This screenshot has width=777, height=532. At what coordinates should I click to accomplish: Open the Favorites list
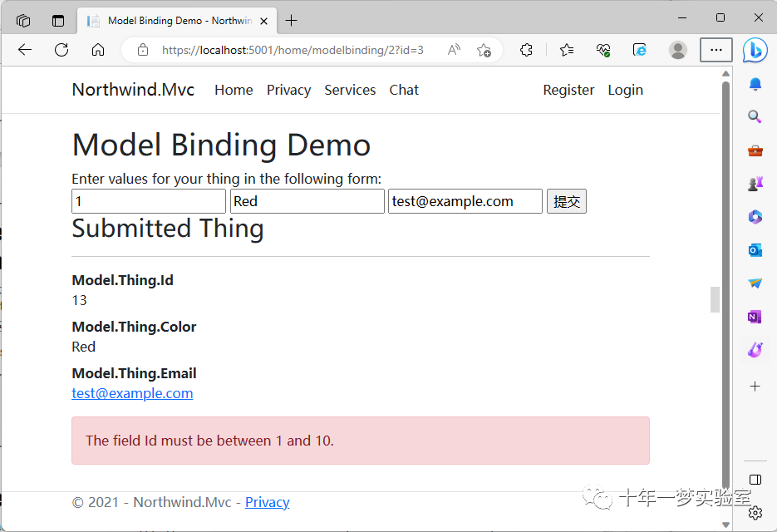567,50
